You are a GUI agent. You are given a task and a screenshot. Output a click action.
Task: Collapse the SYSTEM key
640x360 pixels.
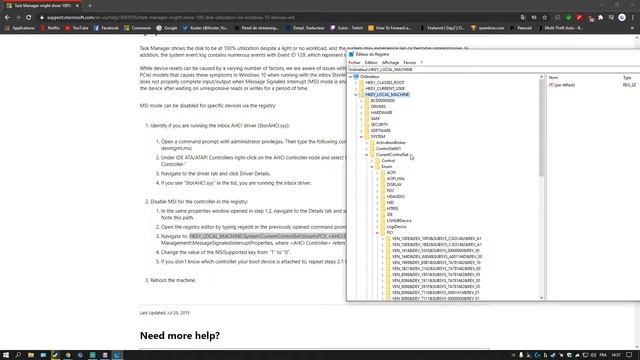[x=361, y=137]
